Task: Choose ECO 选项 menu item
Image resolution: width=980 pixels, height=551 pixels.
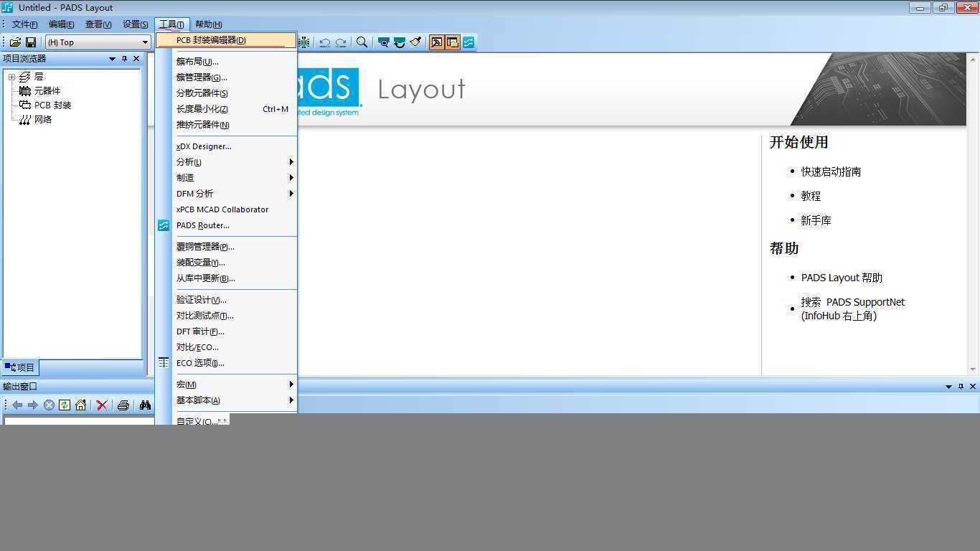Action: pos(227,363)
